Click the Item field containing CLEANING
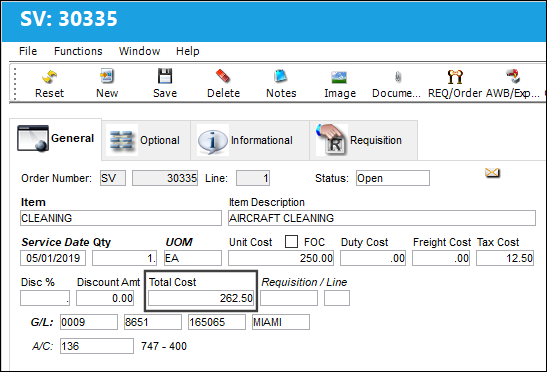Viewport: 547px width, 372px height. (121, 218)
